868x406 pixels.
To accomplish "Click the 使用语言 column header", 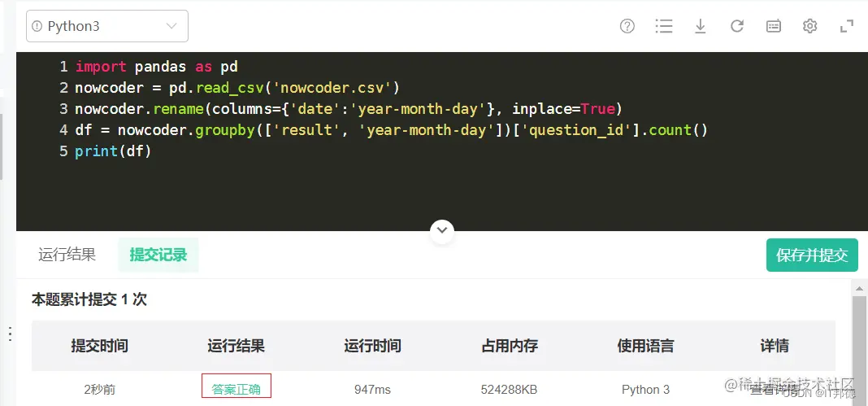I will [x=645, y=346].
